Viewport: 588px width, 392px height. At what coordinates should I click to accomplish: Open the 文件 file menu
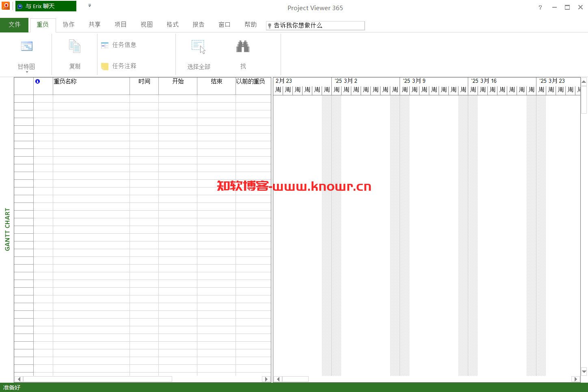(x=14, y=25)
